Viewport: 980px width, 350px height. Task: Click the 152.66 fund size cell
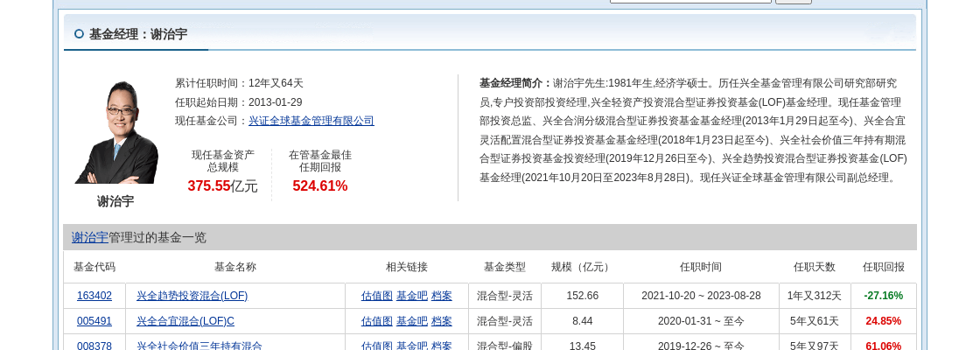[x=582, y=296]
